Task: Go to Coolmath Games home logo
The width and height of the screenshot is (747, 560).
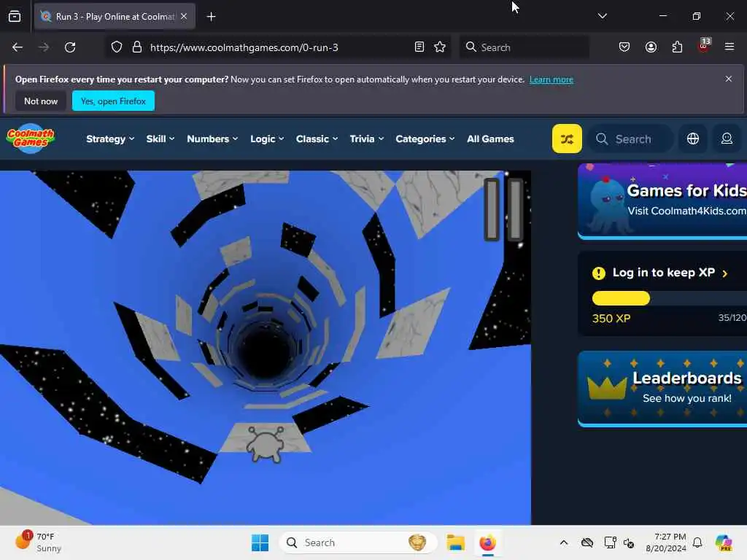Action: [31, 139]
